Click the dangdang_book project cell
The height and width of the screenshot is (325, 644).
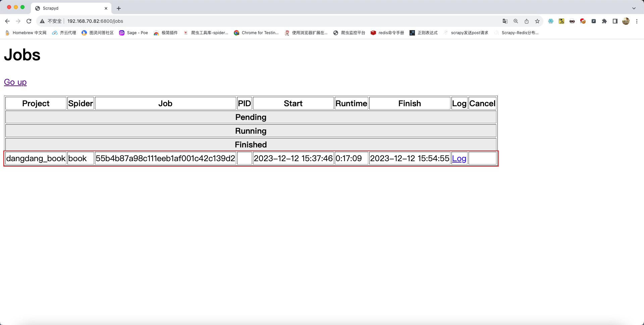(x=36, y=158)
